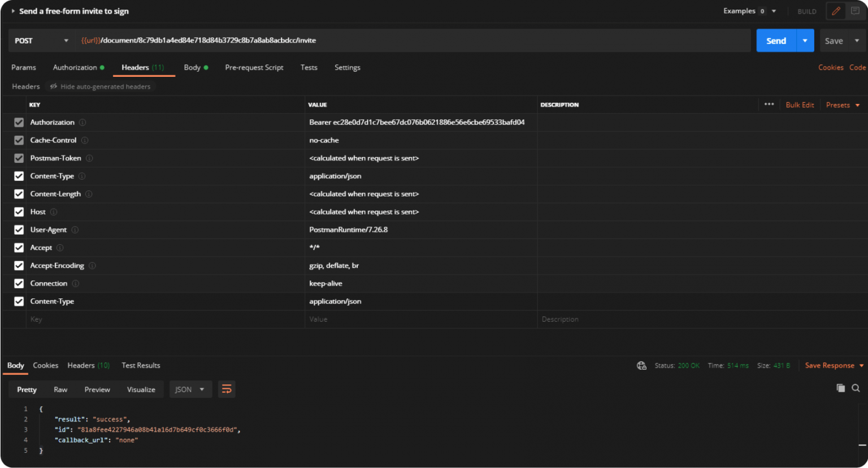868x468 pixels.
Task: Open the Test Results response tab
Action: [141, 366]
